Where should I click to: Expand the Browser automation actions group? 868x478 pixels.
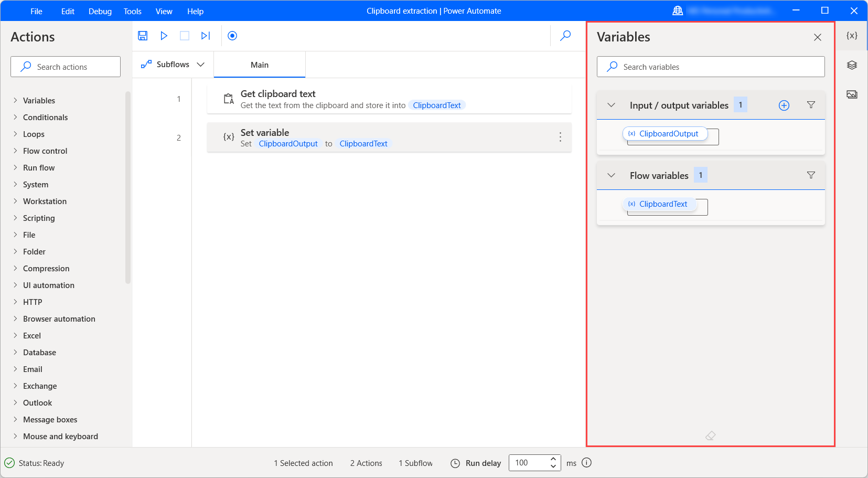pos(59,318)
